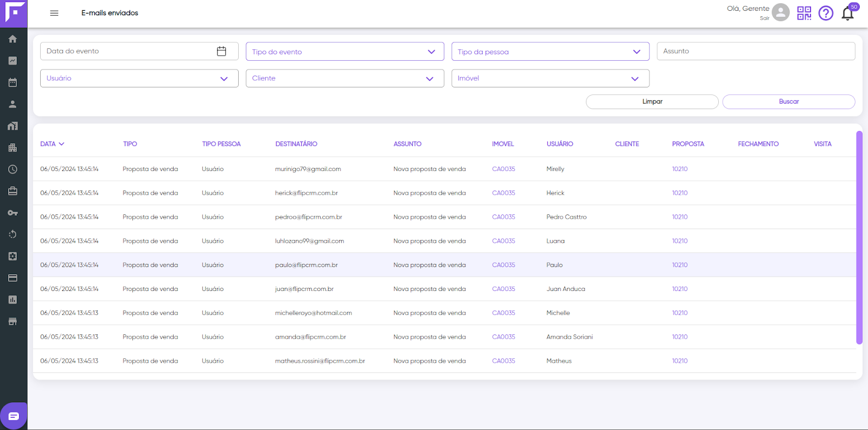Image resolution: width=868 pixels, height=430 pixels.
Task: Click the Buscar button
Action: click(x=789, y=102)
